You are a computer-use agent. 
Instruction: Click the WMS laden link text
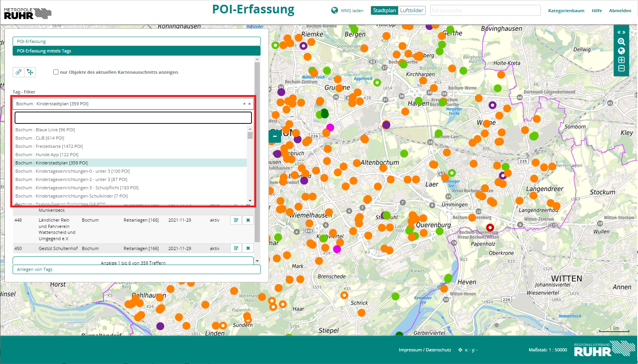tap(352, 11)
